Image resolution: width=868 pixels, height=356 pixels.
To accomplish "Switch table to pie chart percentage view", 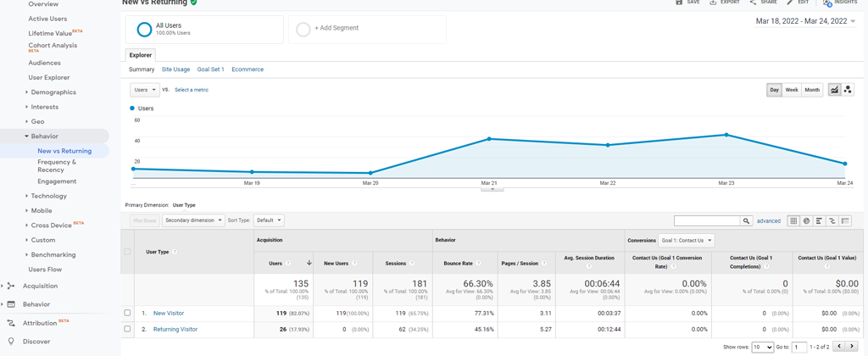I will (806, 220).
